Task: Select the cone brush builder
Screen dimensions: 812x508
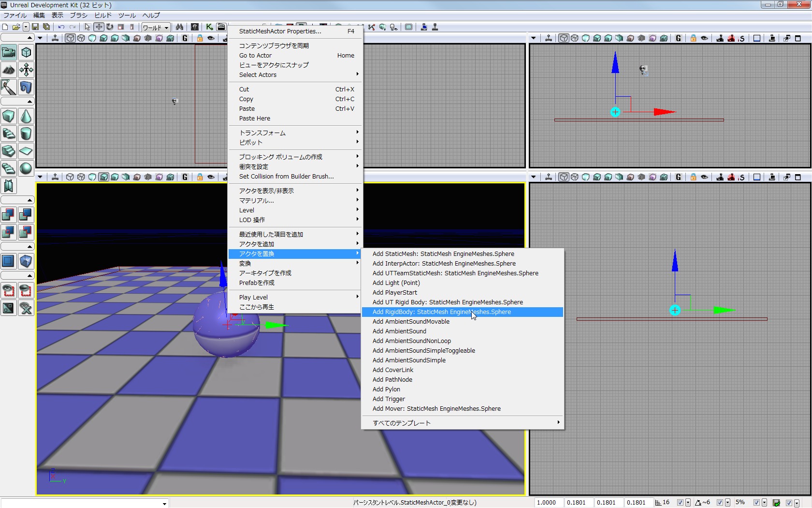Action: pyautogui.click(x=26, y=116)
